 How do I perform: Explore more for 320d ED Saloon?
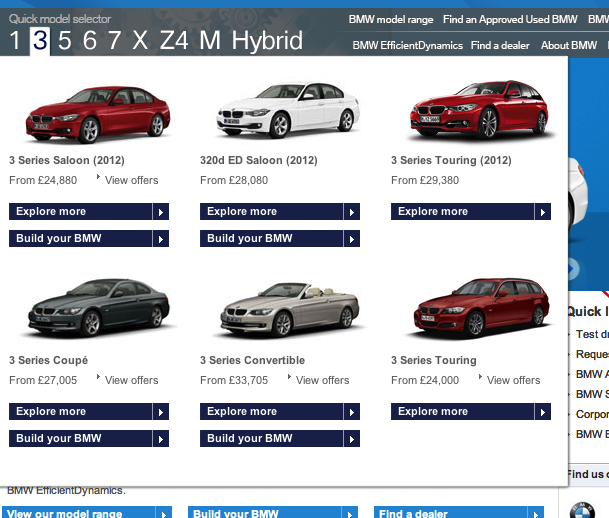(280, 212)
